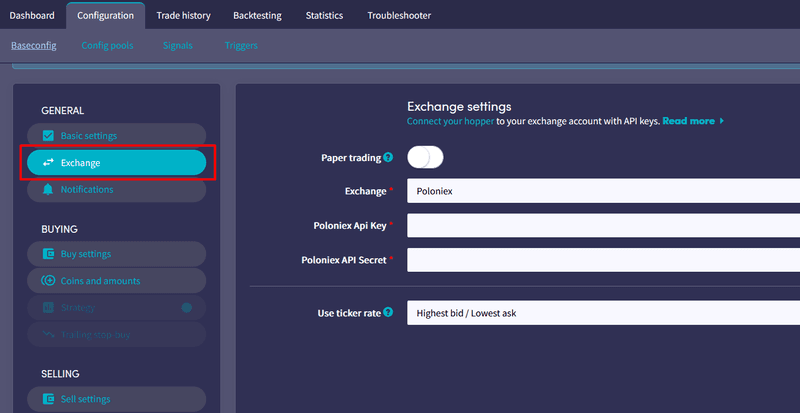Open the Exchange dropdown showing Poloniex
Screen dimensions: 800x413
tap(604, 191)
